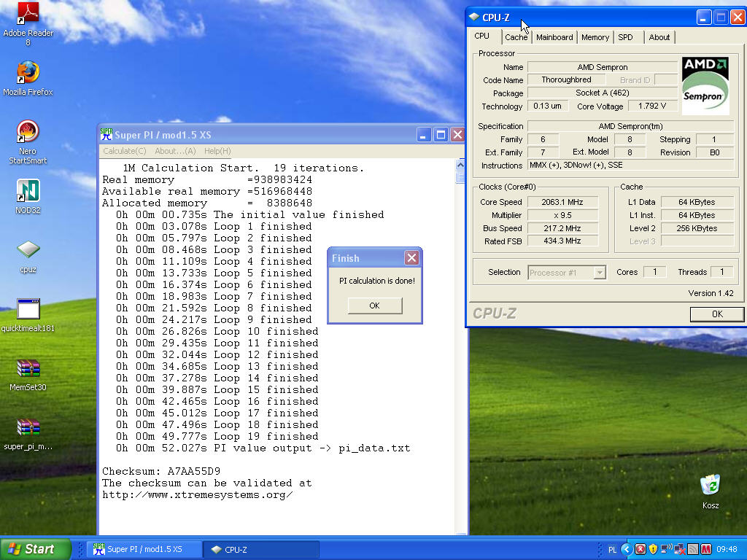Screen dimensions: 747x560
Task: Select the CPU tab
Action: 481,36
